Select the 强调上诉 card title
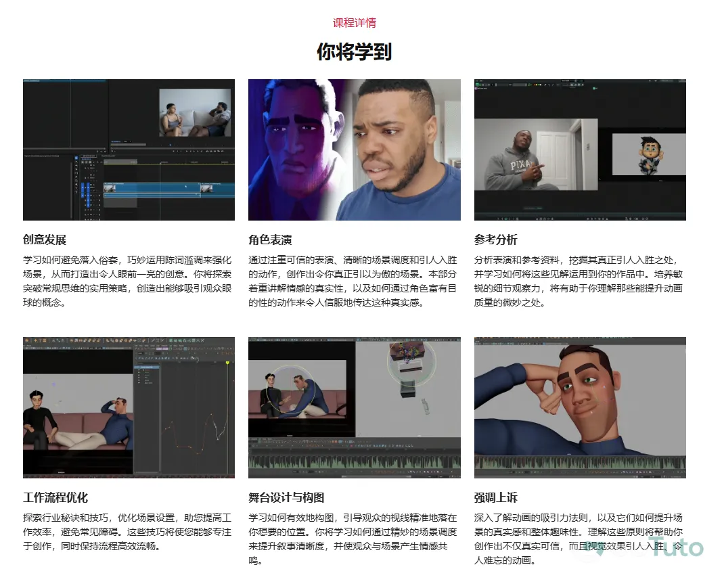Image resolution: width=724 pixels, height=588 pixels. coord(496,497)
